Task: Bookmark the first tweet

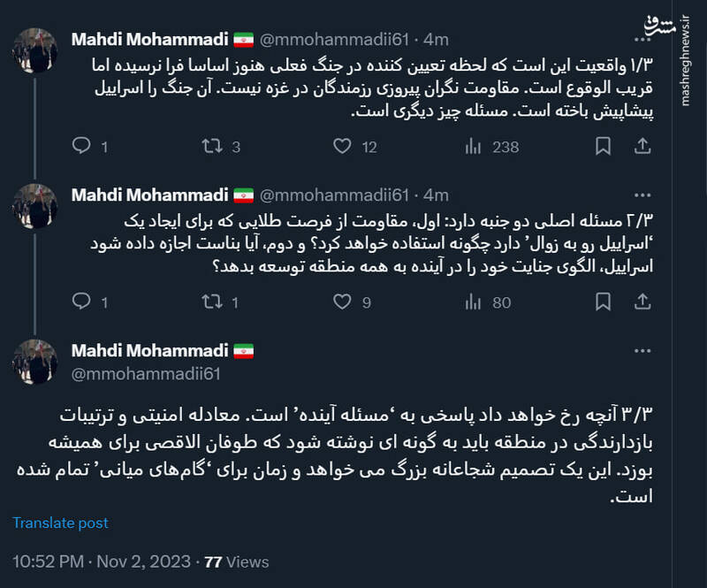Action: click(x=602, y=148)
